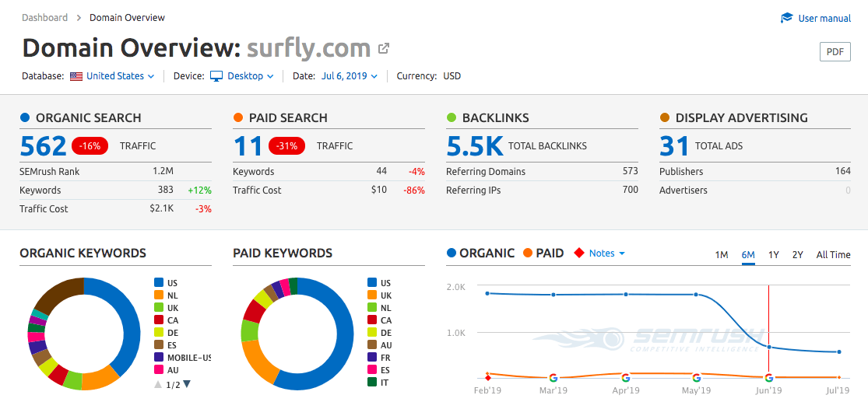The image size is (868, 409).
Task: Click the organic Traffic Cost $2.1K
Action: click(x=162, y=209)
